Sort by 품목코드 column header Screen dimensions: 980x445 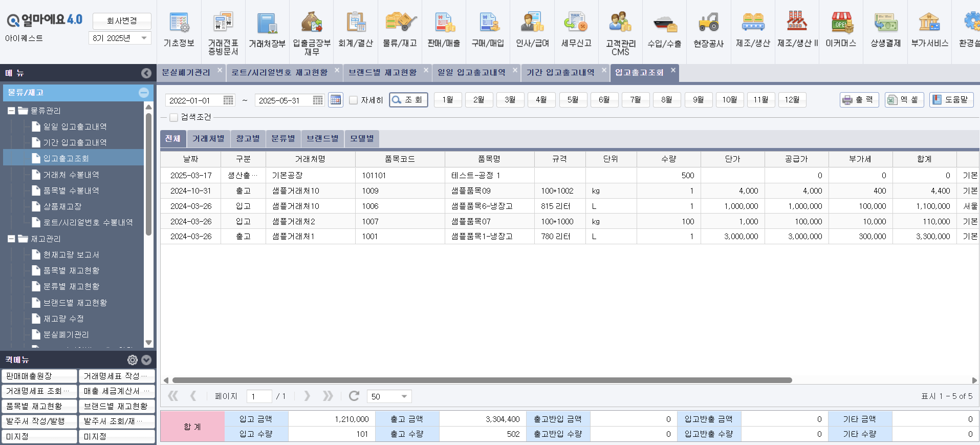(x=400, y=159)
